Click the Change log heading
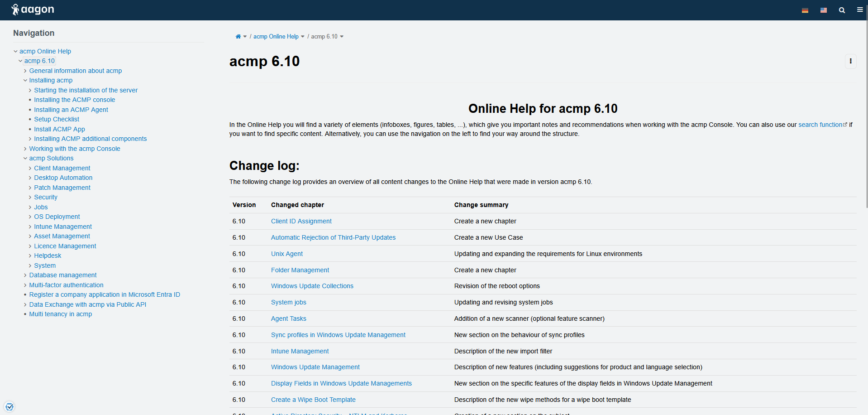Viewport: 868px width, 415px height. (264, 166)
